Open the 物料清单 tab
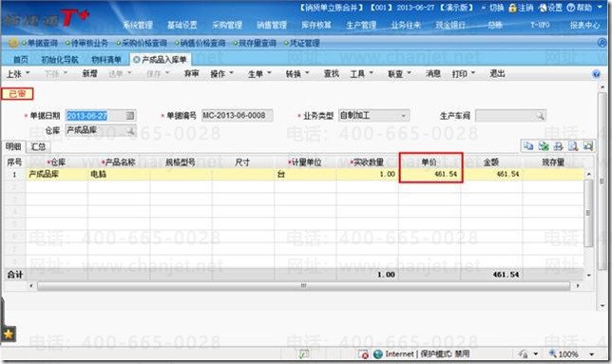612x364 pixels. pos(106,60)
